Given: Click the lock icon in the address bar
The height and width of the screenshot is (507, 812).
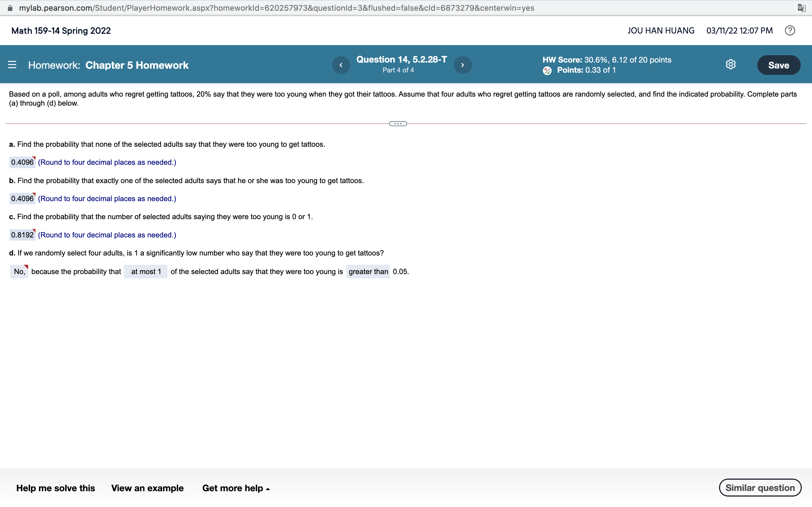Looking at the screenshot, I should [10, 8].
